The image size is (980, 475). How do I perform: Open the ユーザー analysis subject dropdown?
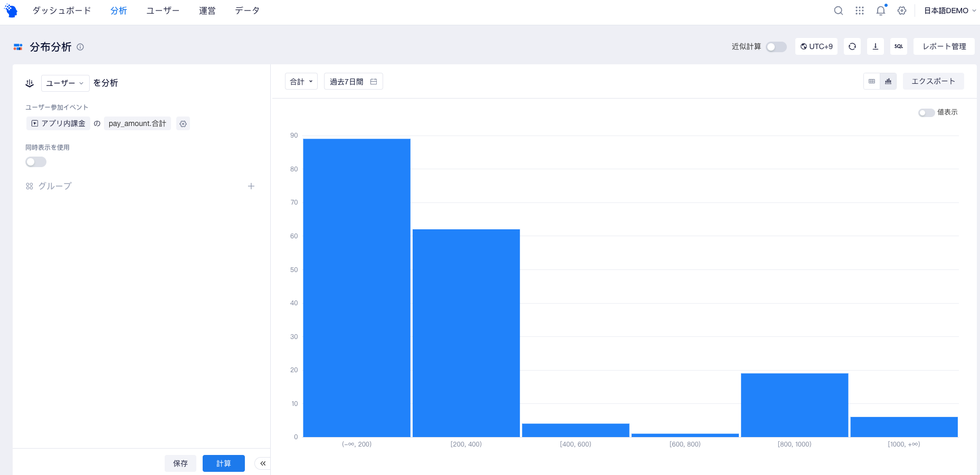[x=65, y=83]
